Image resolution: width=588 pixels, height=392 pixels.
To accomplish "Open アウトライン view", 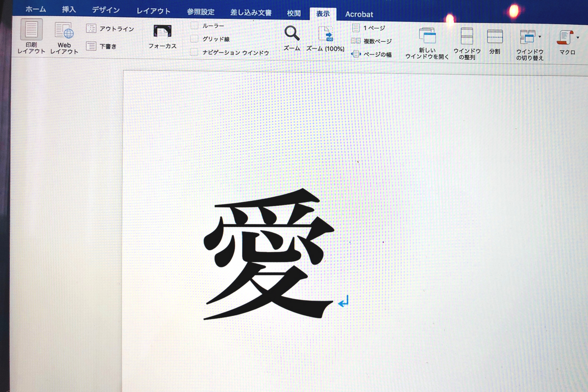I will click(110, 29).
